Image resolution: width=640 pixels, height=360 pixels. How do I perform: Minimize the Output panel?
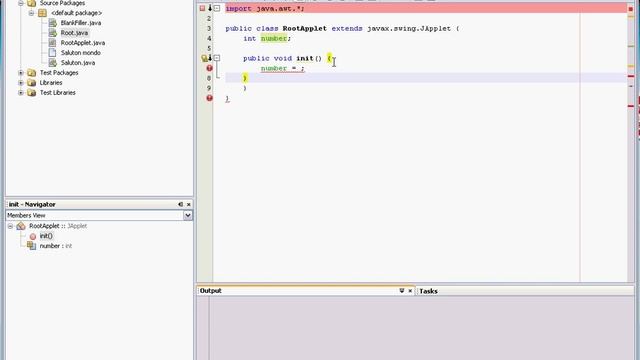[x=402, y=291]
